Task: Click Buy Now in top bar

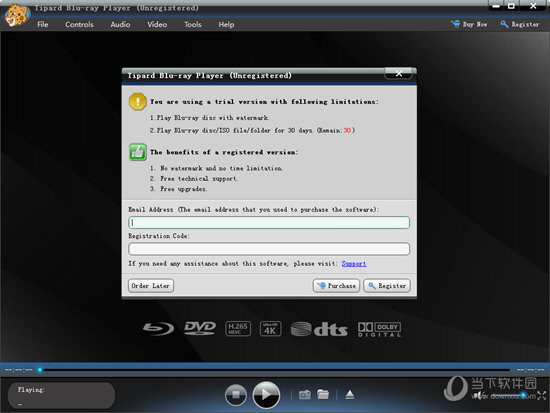Action: click(469, 24)
